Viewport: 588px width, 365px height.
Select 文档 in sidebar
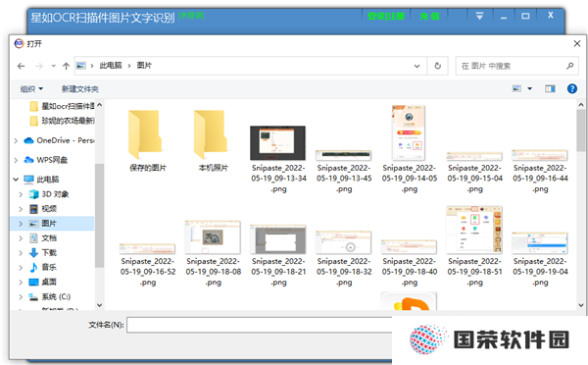[43, 238]
